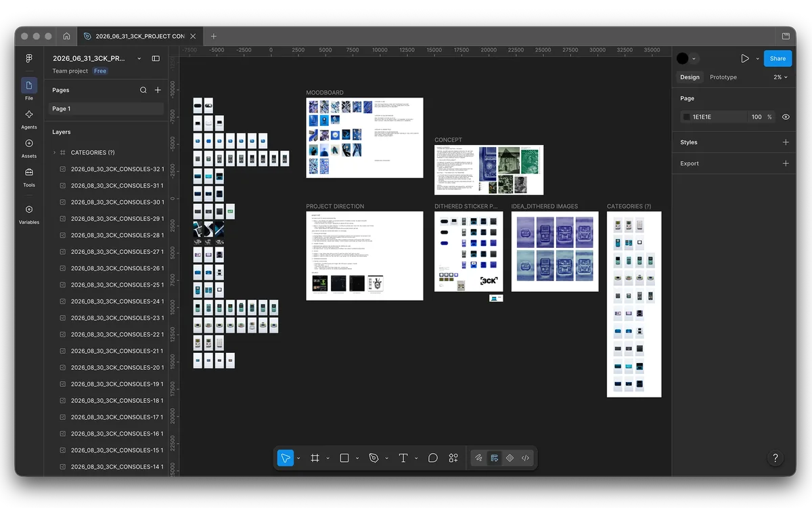Viewport: 812px width, 508px height.
Task: Select the Comment tool
Action: (433, 458)
